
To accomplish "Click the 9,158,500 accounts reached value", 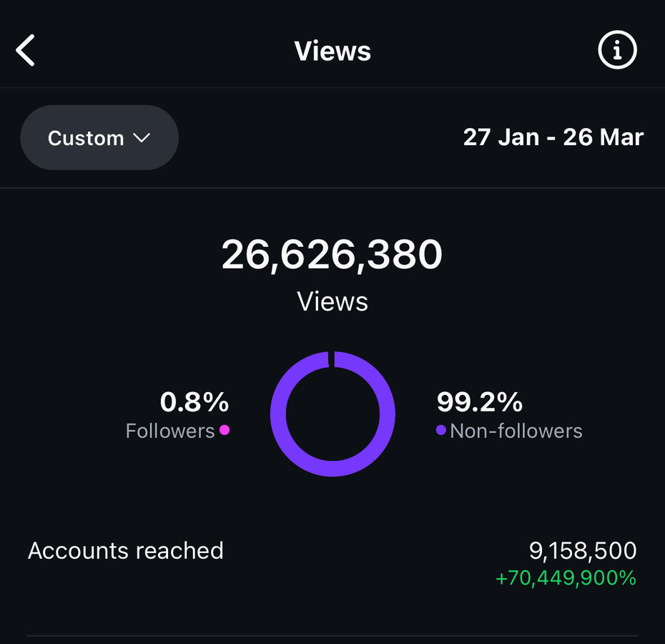I will pos(583,550).
